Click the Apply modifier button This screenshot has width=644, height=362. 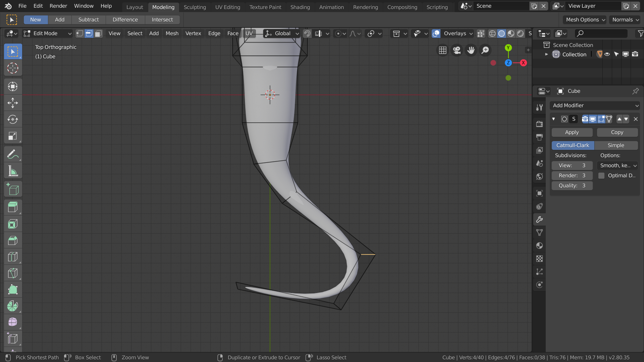click(x=572, y=132)
